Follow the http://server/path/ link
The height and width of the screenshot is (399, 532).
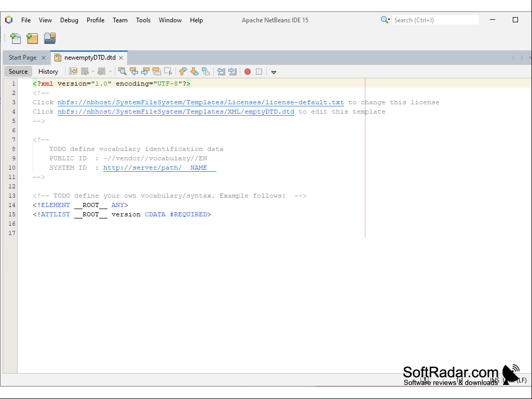[x=159, y=168]
